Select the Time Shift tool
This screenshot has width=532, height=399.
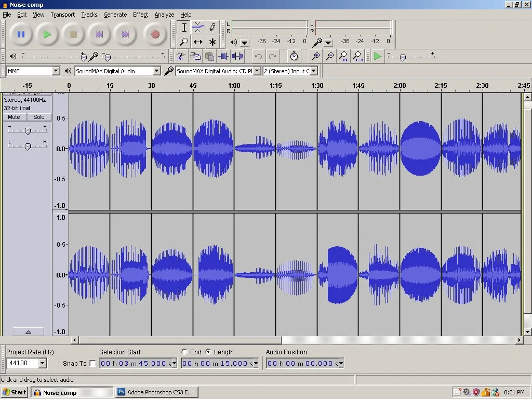(x=198, y=42)
